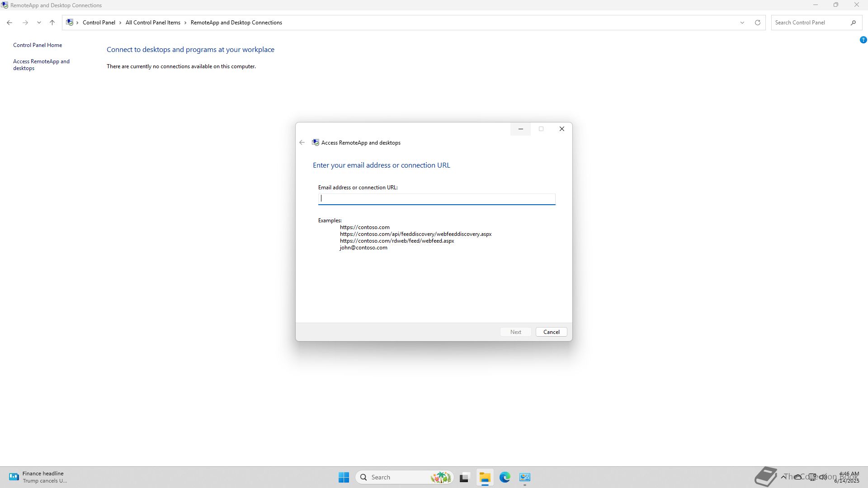Focus the email address or connection URL field
The height and width of the screenshot is (488, 868).
436,199
